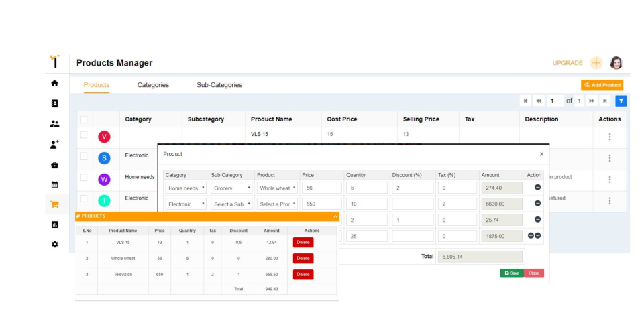The image size is (644, 315).
Task: Tick the checkbox for the W avatar row
Action: point(84,177)
